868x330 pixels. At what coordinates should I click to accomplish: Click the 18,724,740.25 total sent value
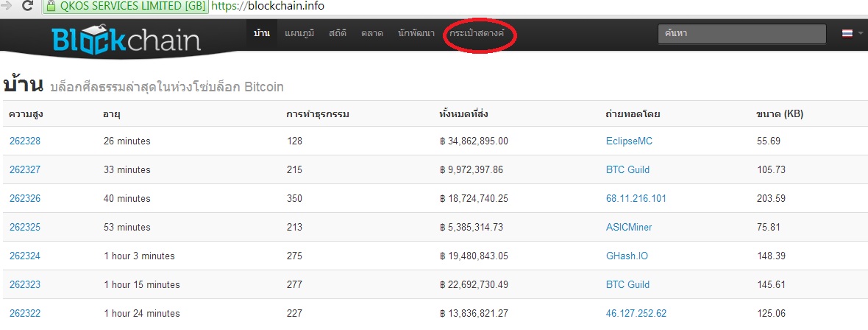click(x=474, y=199)
